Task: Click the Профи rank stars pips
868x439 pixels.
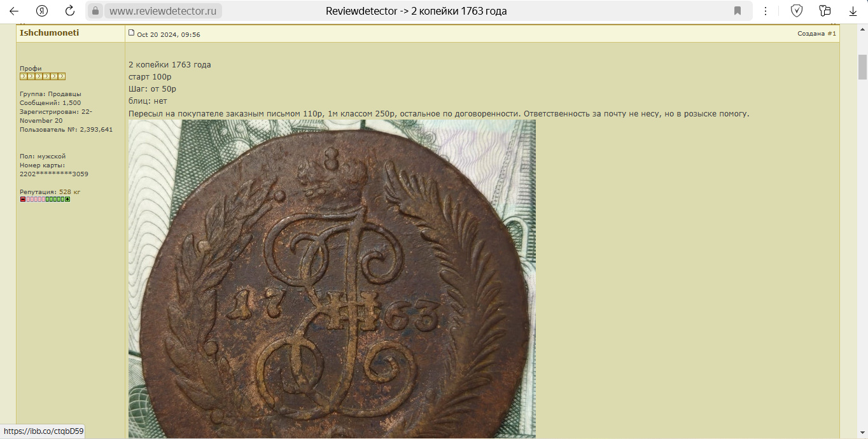Action: 43,76
